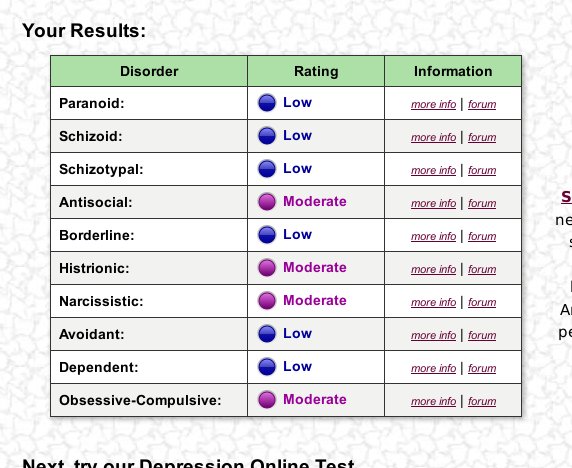Click the Moderate rating text for Narcissistic
This screenshot has width=572, height=468.
point(315,300)
